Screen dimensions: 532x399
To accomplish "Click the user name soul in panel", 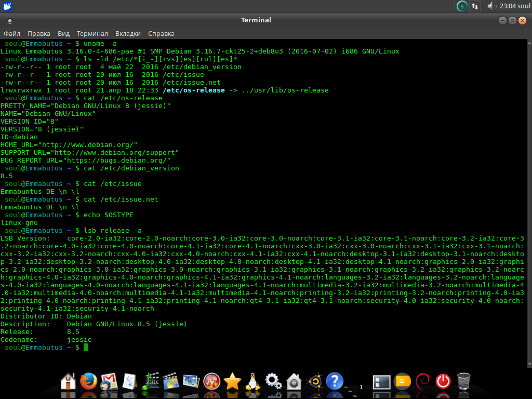I will (x=524, y=6).
